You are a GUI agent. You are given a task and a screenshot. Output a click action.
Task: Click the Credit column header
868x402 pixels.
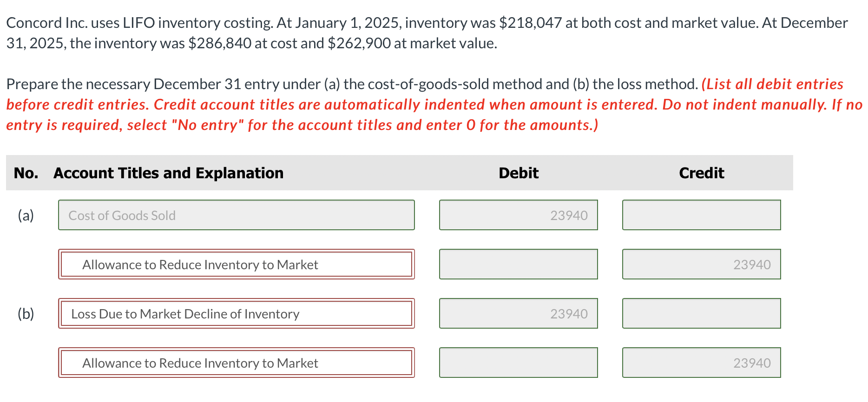[701, 173]
